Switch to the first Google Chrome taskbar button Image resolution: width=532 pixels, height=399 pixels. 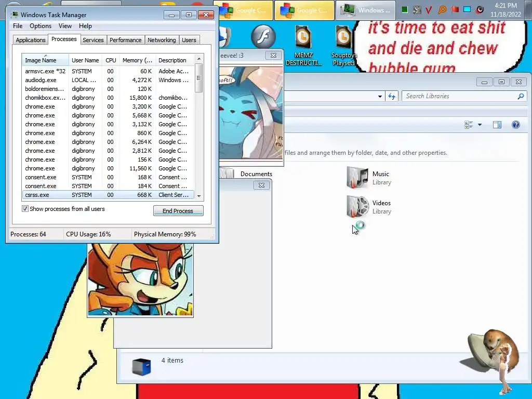tap(243, 10)
